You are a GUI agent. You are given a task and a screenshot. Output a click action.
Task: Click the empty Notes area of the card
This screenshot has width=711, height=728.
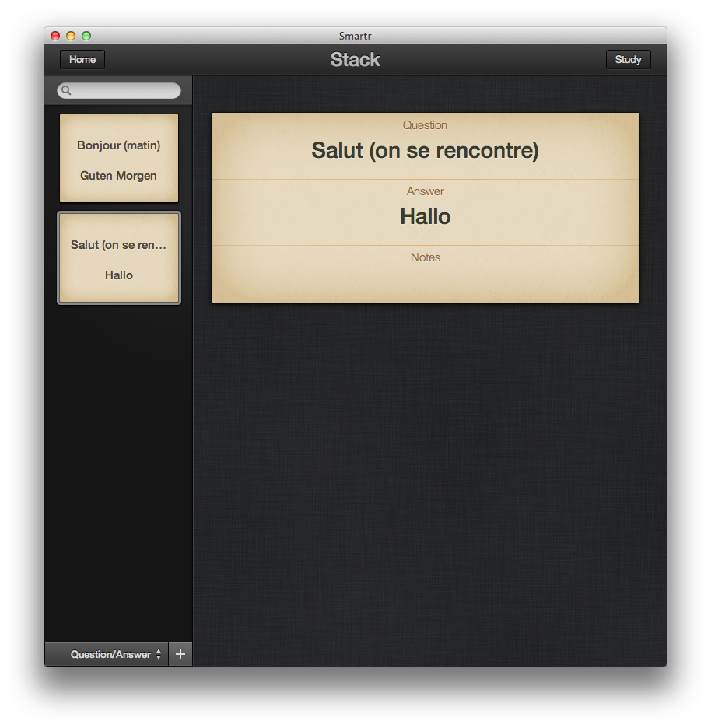[425, 283]
